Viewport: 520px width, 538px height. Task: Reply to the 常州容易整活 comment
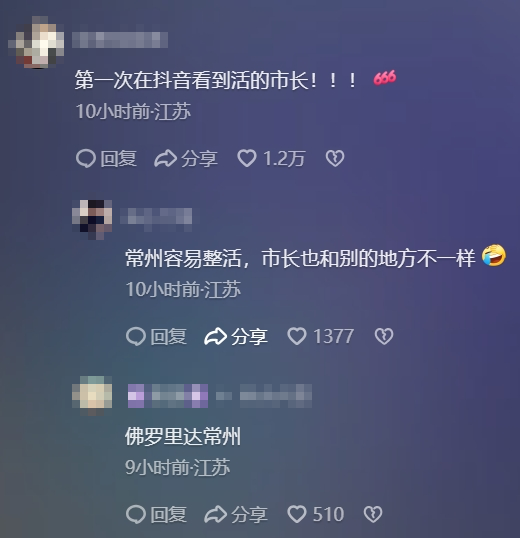156,336
